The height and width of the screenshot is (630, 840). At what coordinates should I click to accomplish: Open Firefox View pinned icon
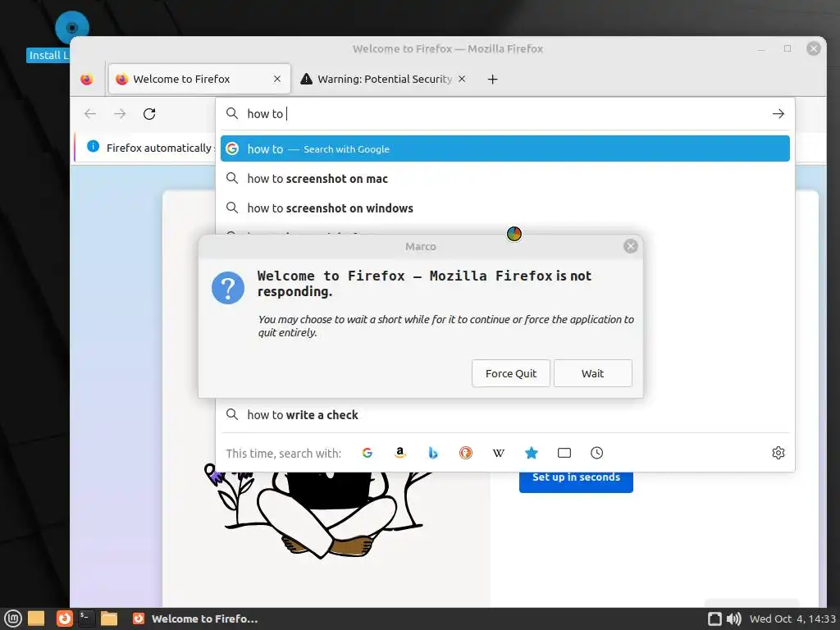pos(86,80)
